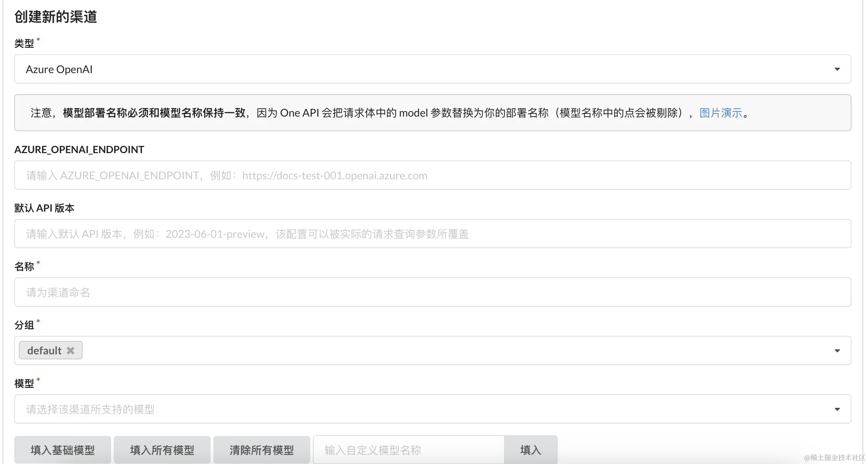This screenshot has height=464, width=868.
Task: Click the 创建新的渠道 heading
Action: coord(56,17)
